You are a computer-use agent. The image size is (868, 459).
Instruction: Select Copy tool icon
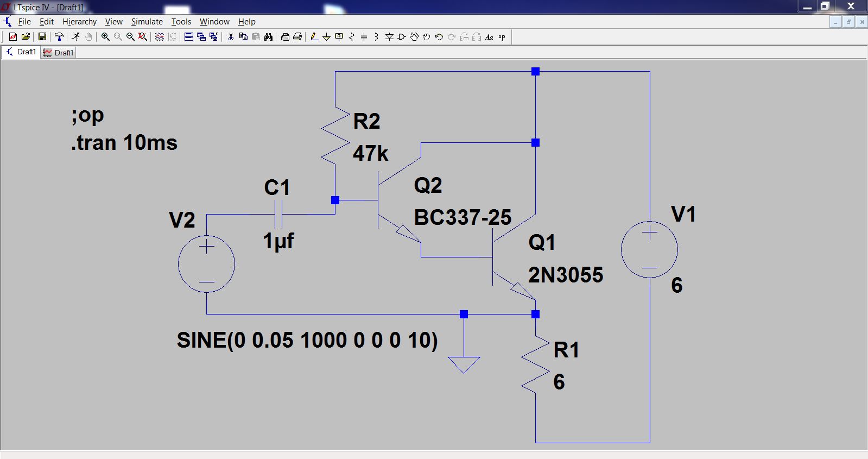click(x=243, y=37)
